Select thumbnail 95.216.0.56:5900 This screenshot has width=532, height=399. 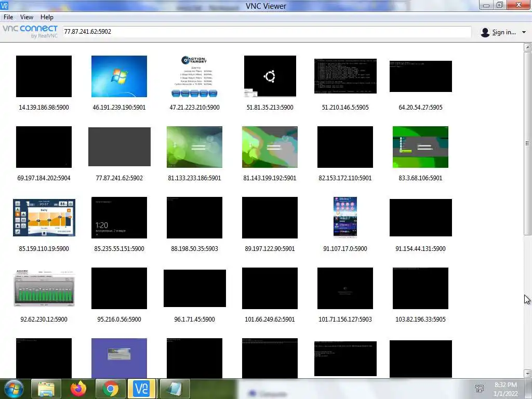point(119,288)
